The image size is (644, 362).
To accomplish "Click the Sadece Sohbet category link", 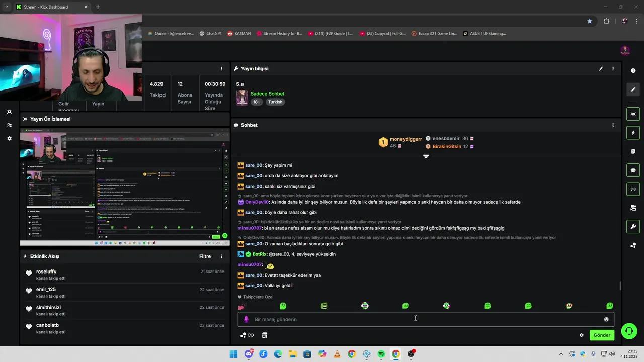I will tap(267, 94).
